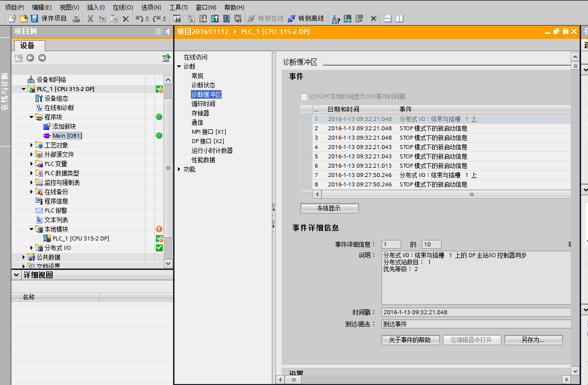Viewport: 588px width, 385px height.
Task: Collapse the 项目树 panel with arrow
Action: click(168, 31)
